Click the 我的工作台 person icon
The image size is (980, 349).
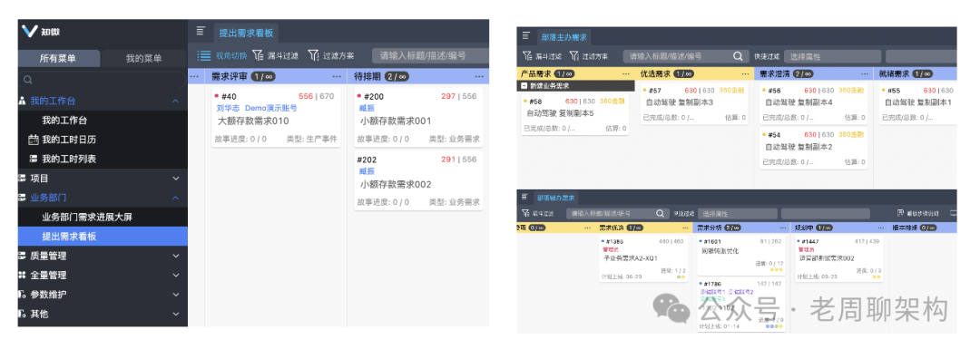click(x=23, y=101)
